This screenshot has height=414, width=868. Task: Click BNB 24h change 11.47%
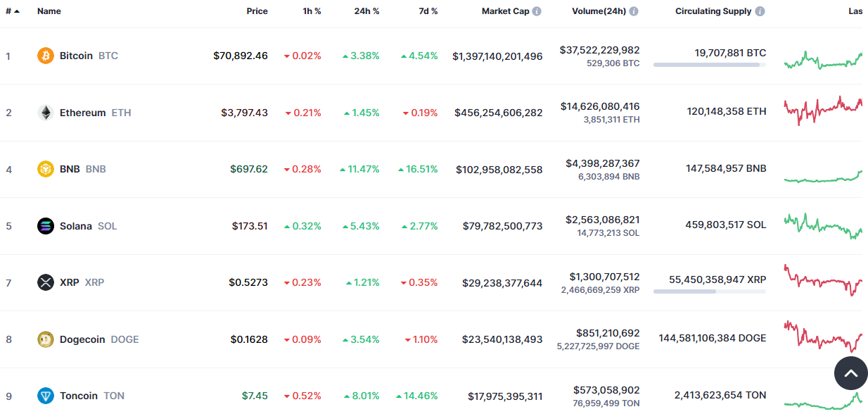point(359,169)
